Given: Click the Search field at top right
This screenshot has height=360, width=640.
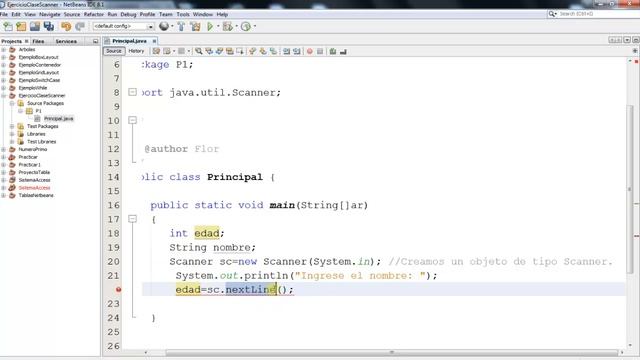Looking at the screenshot, I should click(x=594, y=14).
